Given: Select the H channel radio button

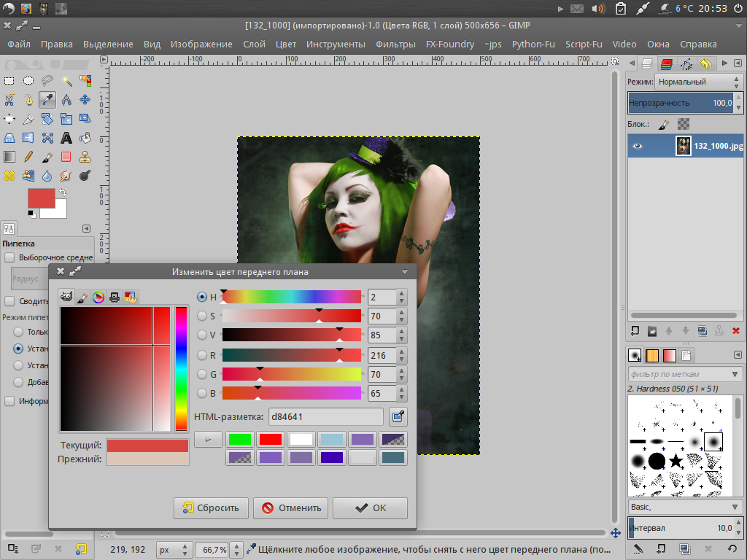Looking at the screenshot, I should tap(202, 297).
